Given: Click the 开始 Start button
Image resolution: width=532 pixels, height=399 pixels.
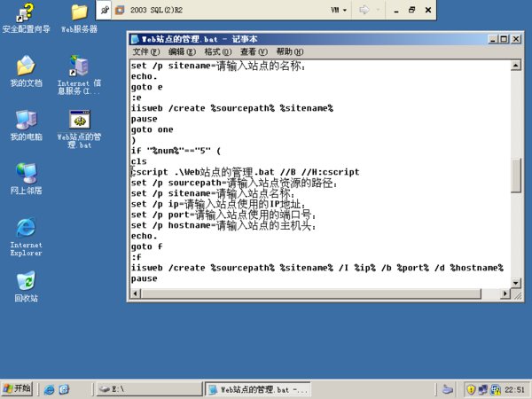Looking at the screenshot, I should (18, 388).
